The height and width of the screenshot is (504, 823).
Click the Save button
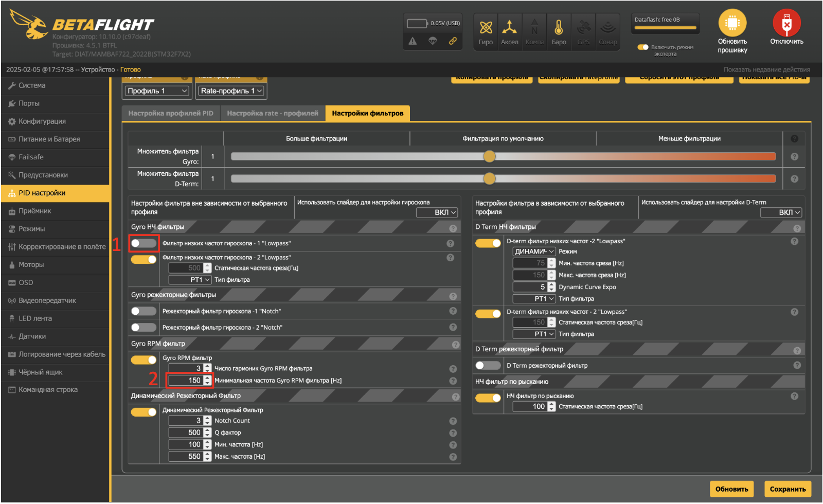pyautogui.click(x=787, y=489)
